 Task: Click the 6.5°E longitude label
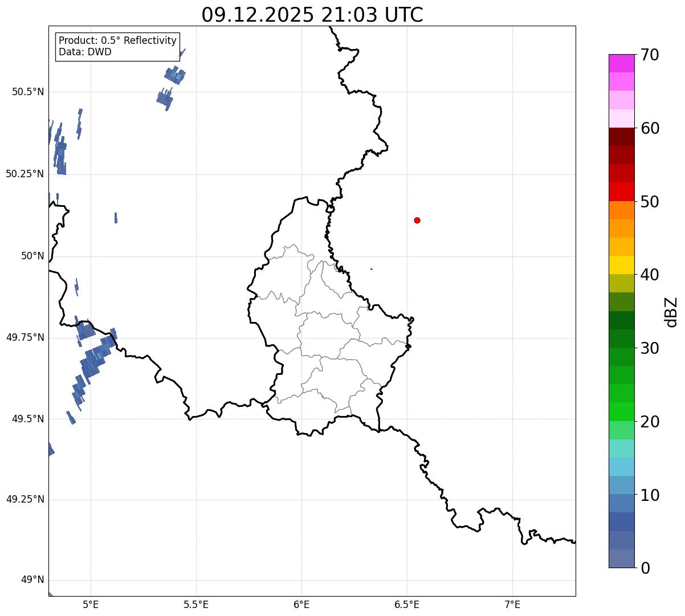[x=407, y=604]
